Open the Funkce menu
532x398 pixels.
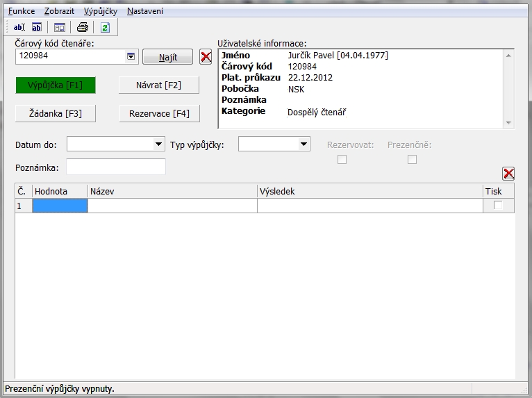coord(22,12)
